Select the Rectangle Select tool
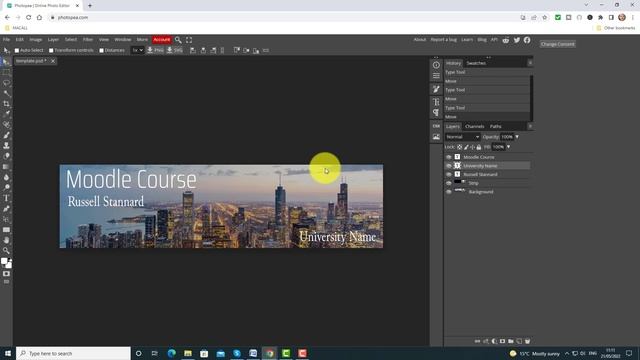The width and height of the screenshot is (640, 360). pyautogui.click(x=6, y=72)
